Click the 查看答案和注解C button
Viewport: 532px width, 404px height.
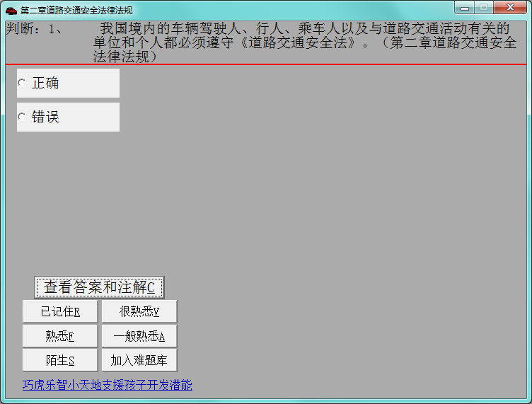tap(99, 287)
